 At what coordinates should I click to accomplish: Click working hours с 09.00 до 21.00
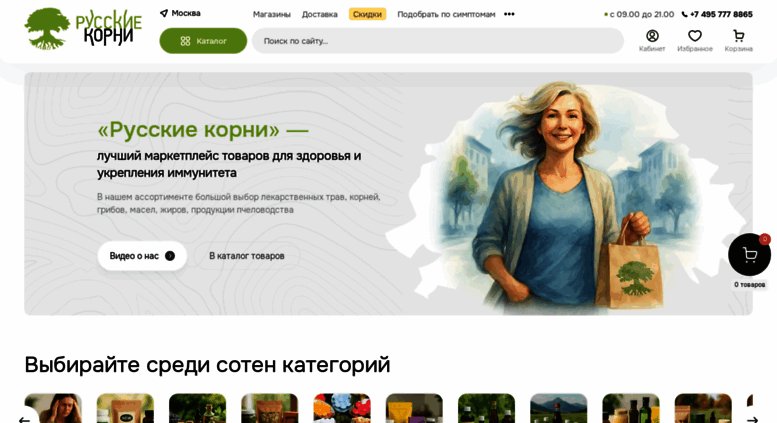(642, 14)
